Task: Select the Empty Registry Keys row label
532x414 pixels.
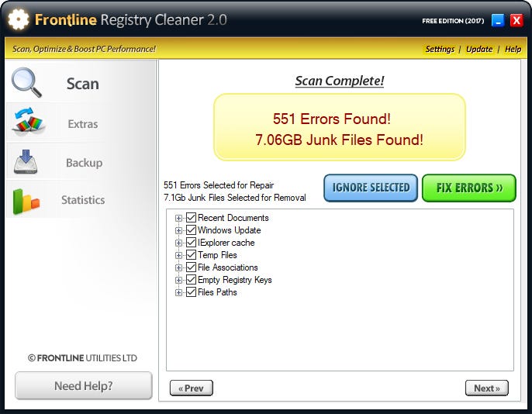Action: tap(235, 280)
